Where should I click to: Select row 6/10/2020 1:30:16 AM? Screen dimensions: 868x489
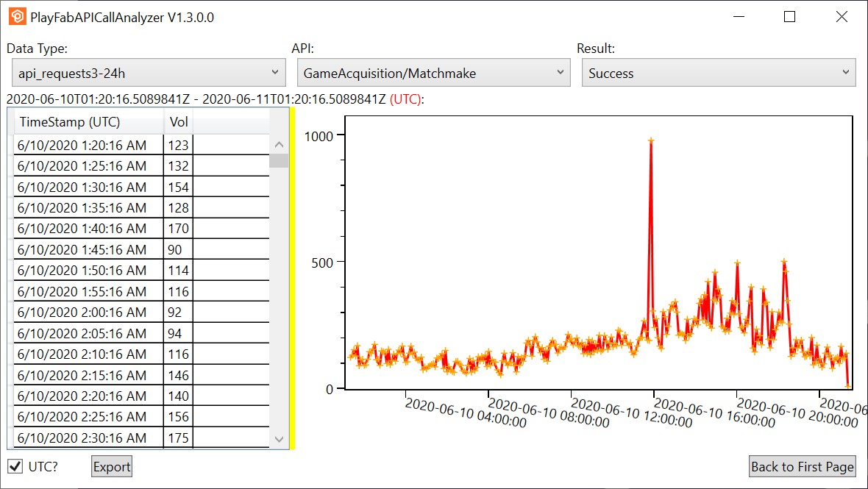[141, 187]
